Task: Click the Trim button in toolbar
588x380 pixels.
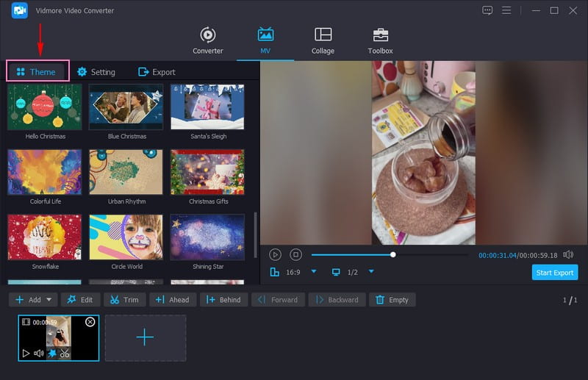Action: point(123,300)
